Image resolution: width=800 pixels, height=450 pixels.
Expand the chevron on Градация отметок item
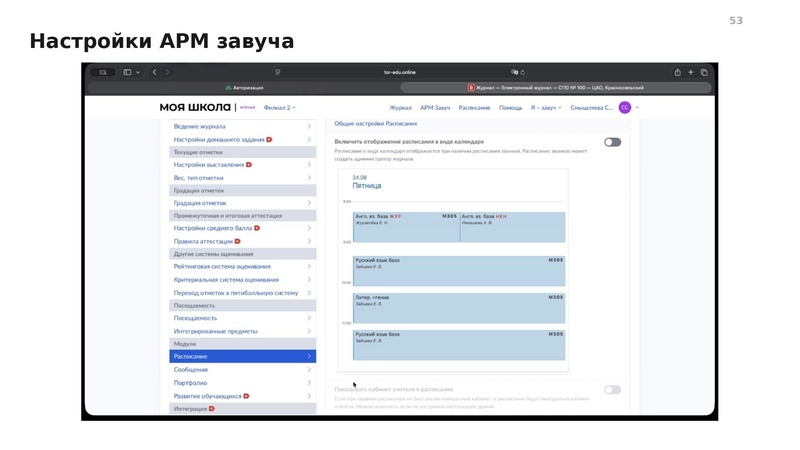tap(309, 203)
